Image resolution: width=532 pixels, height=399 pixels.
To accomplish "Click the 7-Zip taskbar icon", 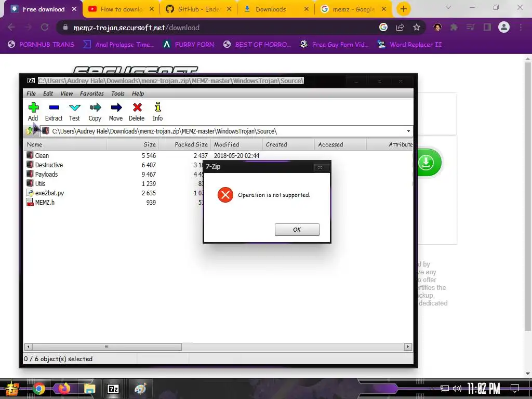I will click(x=113, y=389).
